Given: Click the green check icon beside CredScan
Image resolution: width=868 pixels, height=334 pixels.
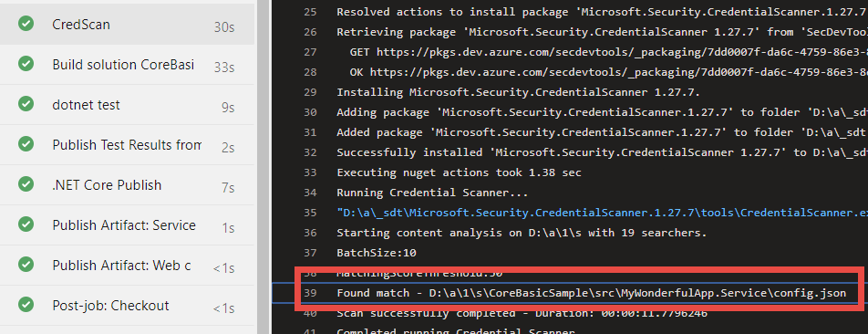Looking at the screenshot, I should 26,24.
